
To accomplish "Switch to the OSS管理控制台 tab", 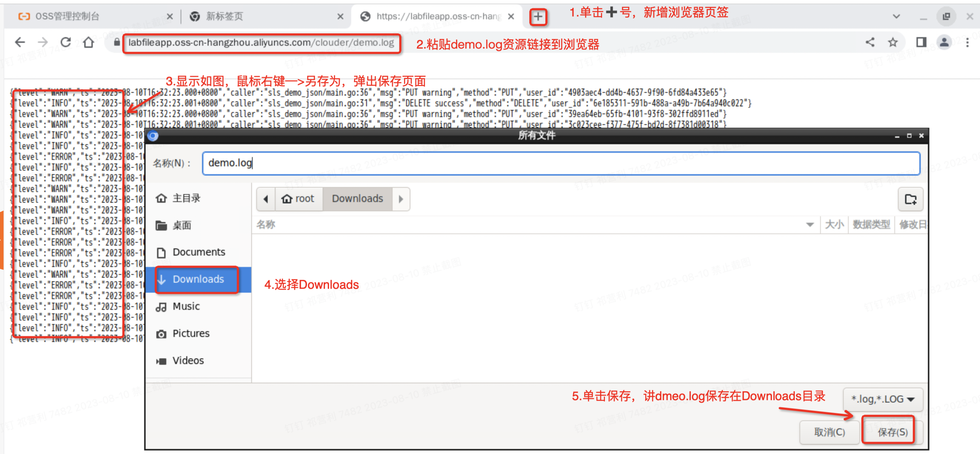I will (x=67, y=16).
